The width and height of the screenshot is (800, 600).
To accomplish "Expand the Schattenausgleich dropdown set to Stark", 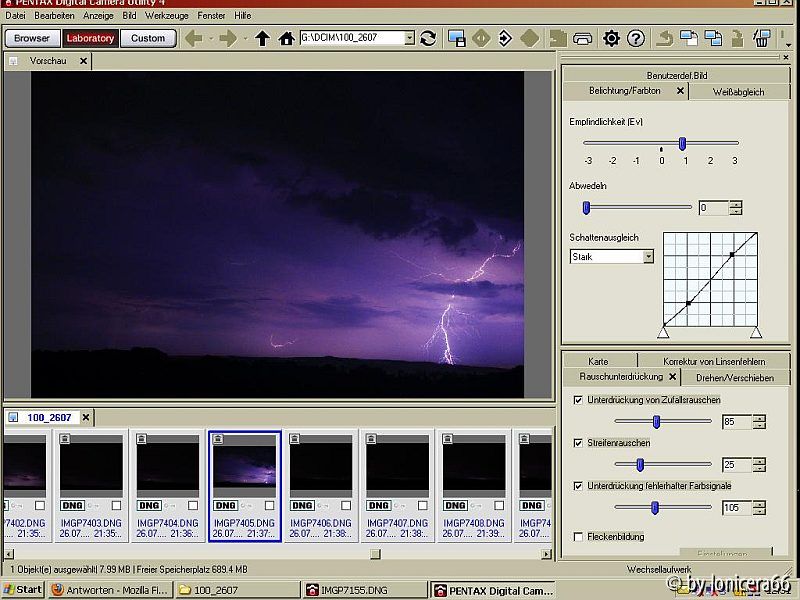I will (x=648, y=256).
